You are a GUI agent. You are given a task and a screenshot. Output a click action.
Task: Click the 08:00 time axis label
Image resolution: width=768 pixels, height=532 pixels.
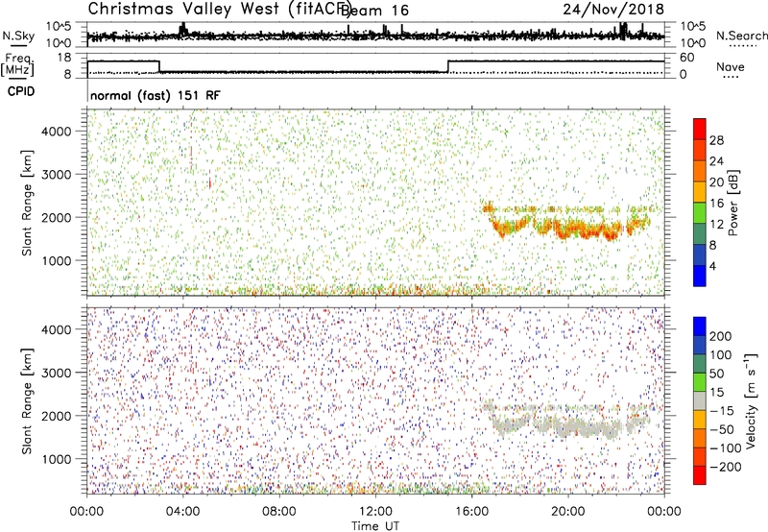point(279,511)
